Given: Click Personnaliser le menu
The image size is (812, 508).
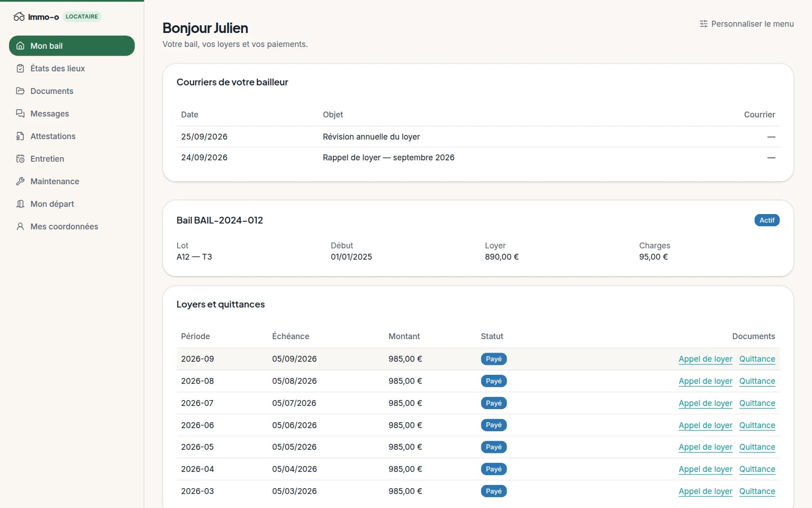Looking at the screenshot, I should point(747,24).
